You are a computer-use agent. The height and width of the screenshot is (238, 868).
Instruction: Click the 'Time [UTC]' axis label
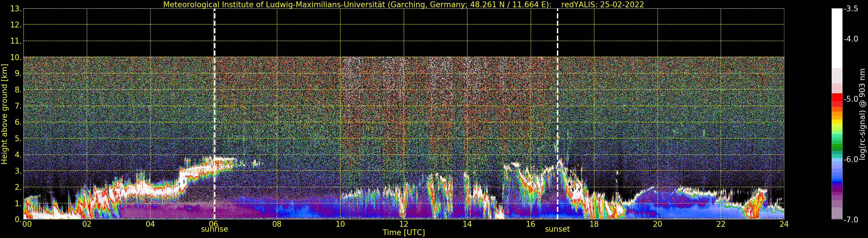(404, 233)
